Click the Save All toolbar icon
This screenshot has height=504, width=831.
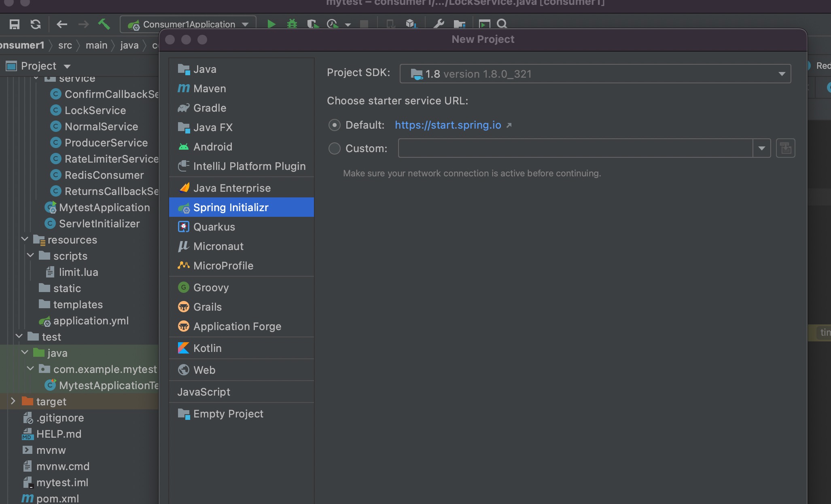coord(15,24)
